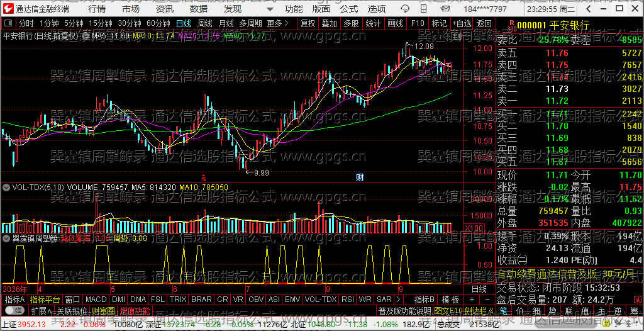Expand 更多 period options
The image size is (644, 331).
coord(277,23)
